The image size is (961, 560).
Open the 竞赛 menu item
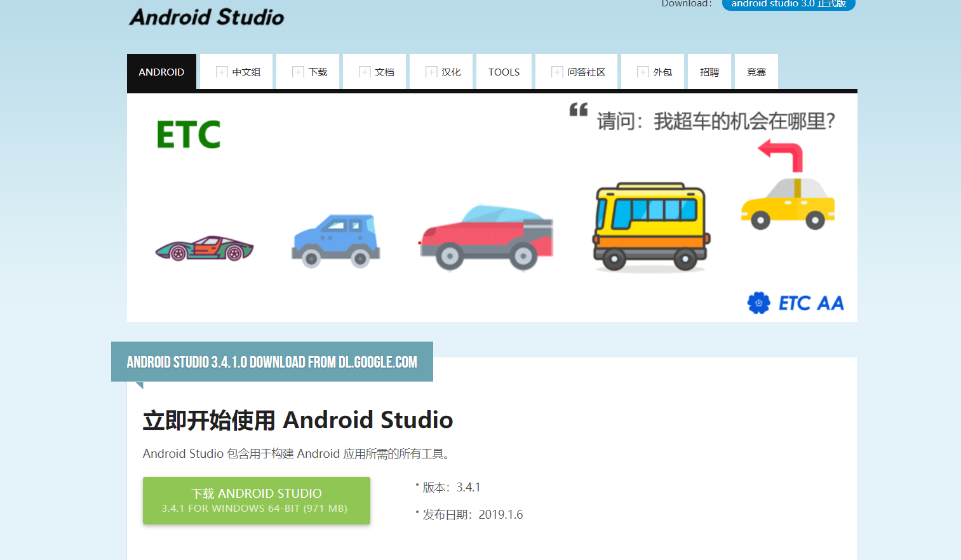756,72
